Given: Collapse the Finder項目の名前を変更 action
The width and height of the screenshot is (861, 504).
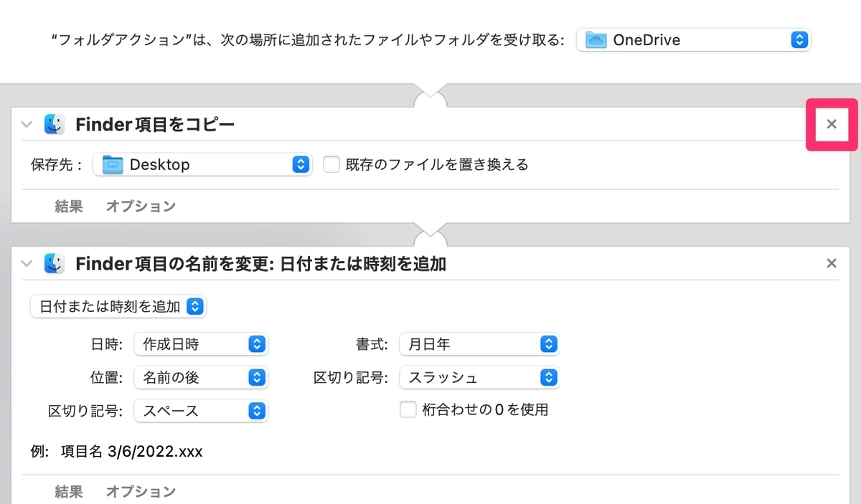Looking at the screenshot, I should (27, 263).
